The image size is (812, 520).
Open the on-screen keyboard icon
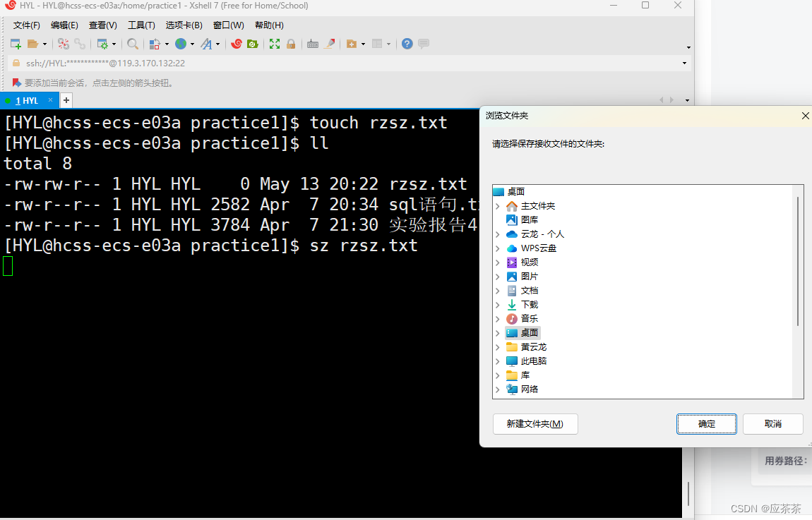tap(313, 44)
